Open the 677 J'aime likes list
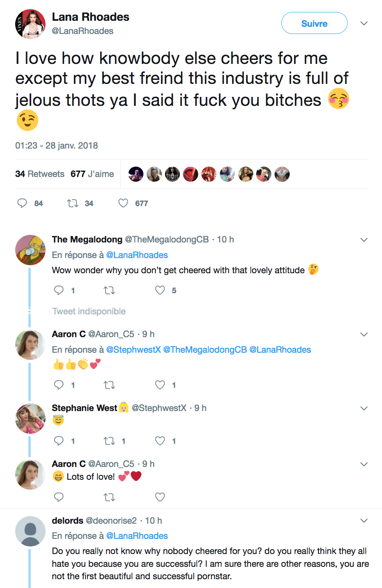This screenshot has width=382, height=588. [92, 174]
